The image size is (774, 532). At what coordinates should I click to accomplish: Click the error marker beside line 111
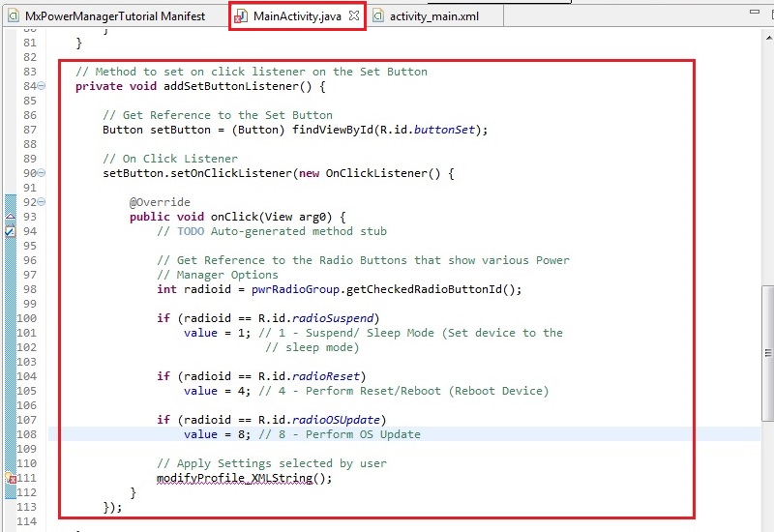click(x=11, y=479)
